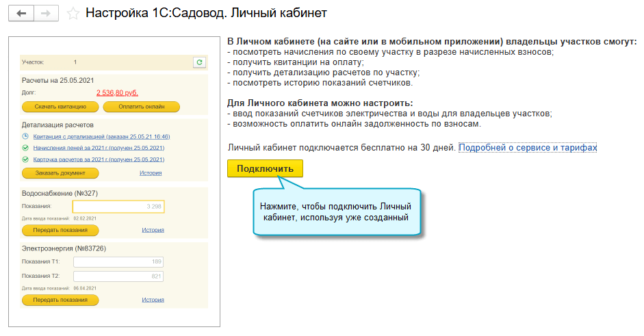Image resolution: width=644 pixels, height=336 pixels.
Task: Click Передать показания under Электроэнергия
Action: (x=60, y=300)
